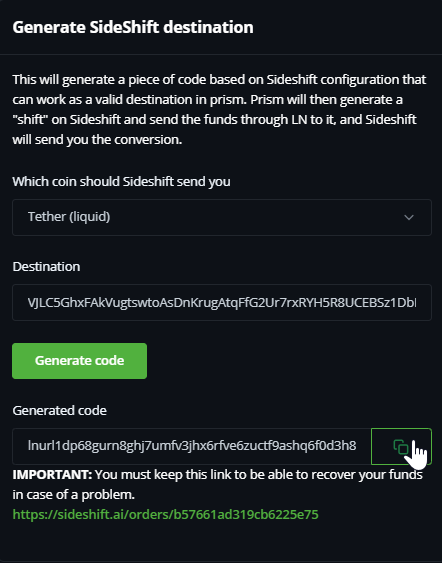Click the VJLC5GhxFAk address text
442x563 pixels.
point(222,303)
